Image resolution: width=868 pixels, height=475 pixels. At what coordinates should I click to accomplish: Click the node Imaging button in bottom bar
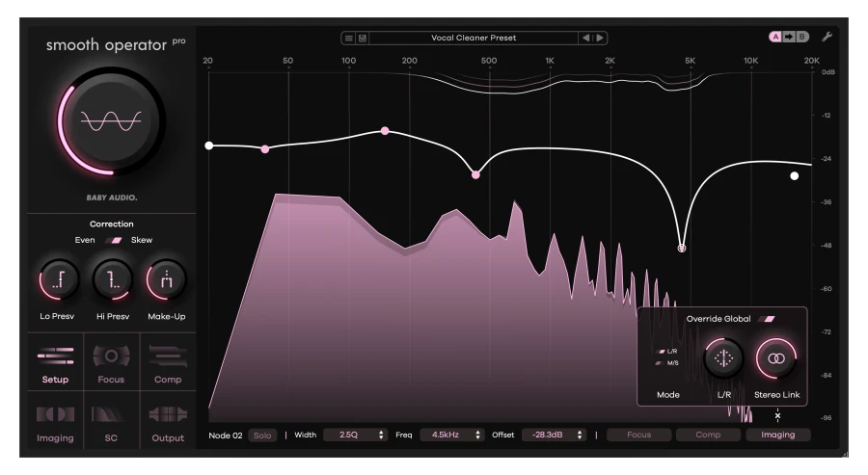coord(777,435)
